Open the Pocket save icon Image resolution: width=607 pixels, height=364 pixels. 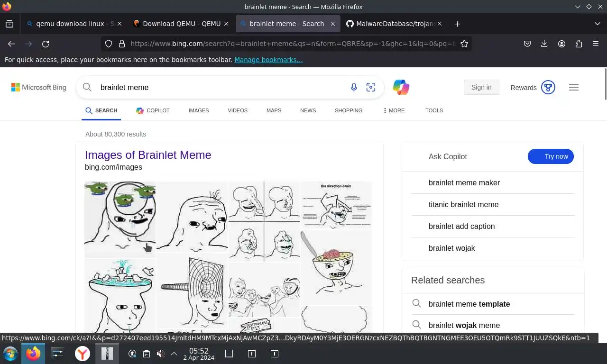pos(527,44)
